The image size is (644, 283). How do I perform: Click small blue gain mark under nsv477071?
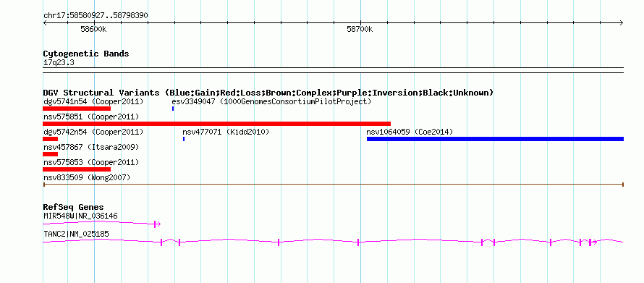(184, 139)
